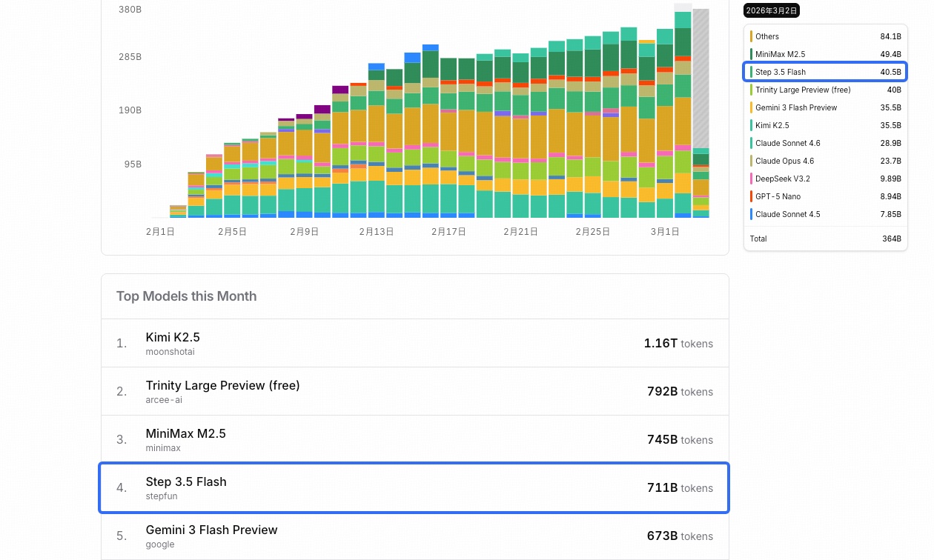Select Claude Opus 4.6 legend entry
Image resolution: width=934 pixels, height=560 pixels.
pos(784,161)
